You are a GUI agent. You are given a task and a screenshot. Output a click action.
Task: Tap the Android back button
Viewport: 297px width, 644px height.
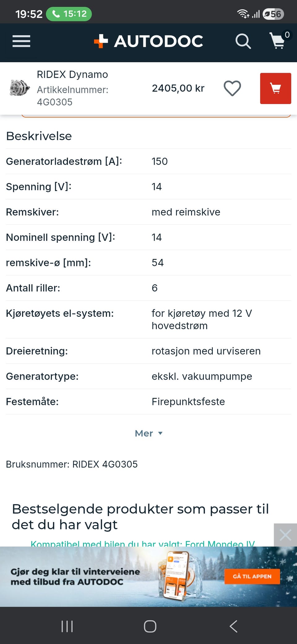[x=234, y=626]
